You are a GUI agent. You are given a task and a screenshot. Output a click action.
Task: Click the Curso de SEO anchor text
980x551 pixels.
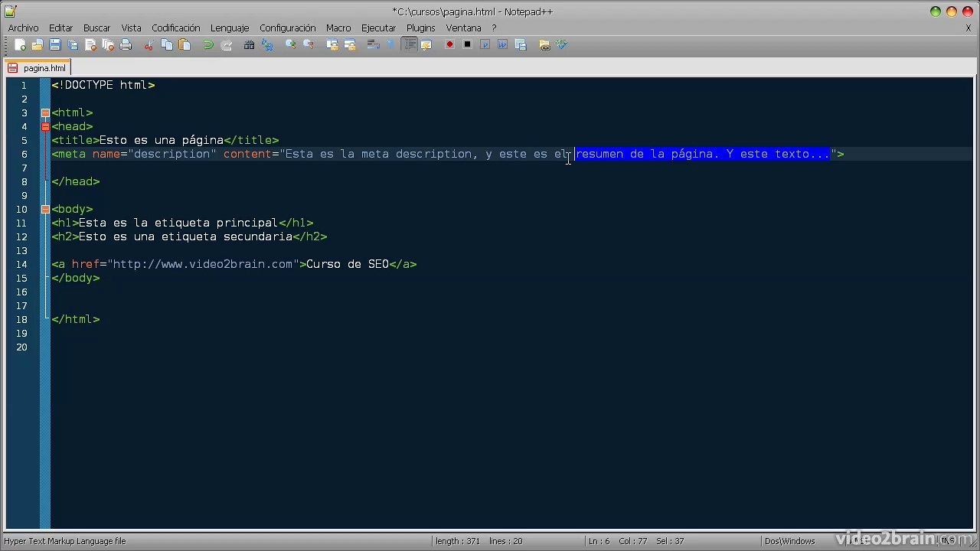(348, 264)
